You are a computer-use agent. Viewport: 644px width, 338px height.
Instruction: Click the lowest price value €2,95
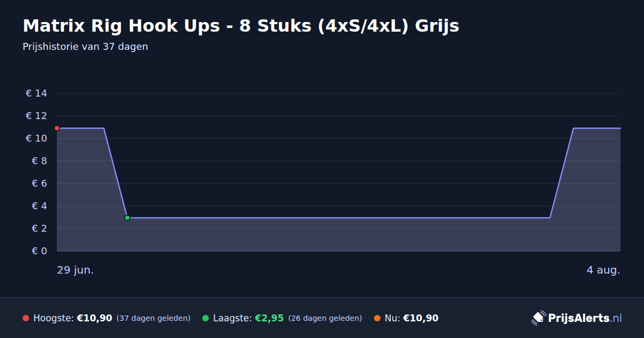pyautogui.click(x=269, y=318)
